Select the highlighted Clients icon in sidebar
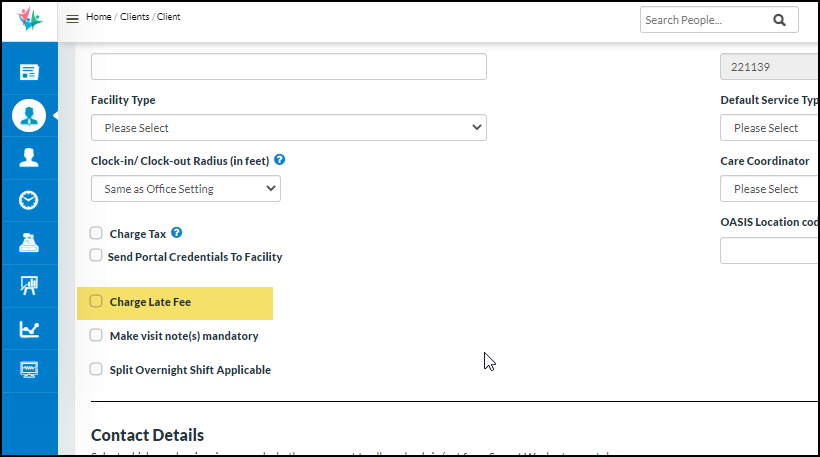Image resolution: width=820 pixels, height=457 pixels. pyautogui.click(x=29, y=115)
